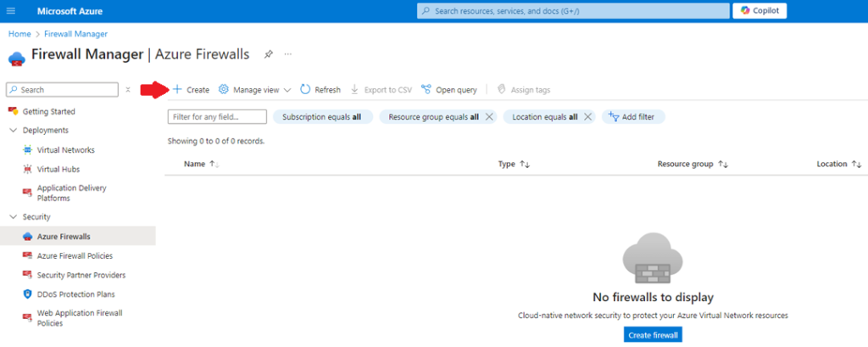Open Copilot from the top bar
The image size is (868, 347).
759,11
